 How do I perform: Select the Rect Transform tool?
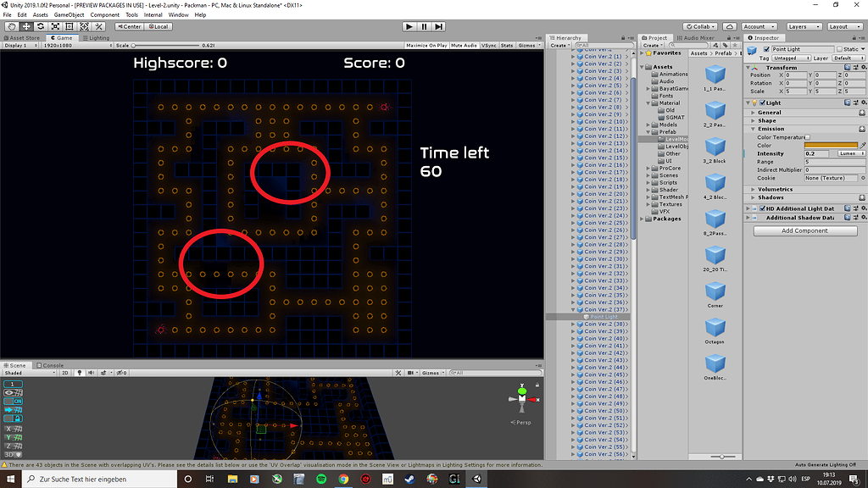pyautogui.click(x=70, y=26)
